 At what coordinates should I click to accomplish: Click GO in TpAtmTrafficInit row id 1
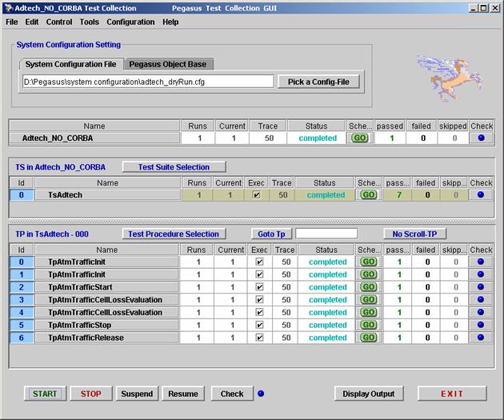click(368, 274)
